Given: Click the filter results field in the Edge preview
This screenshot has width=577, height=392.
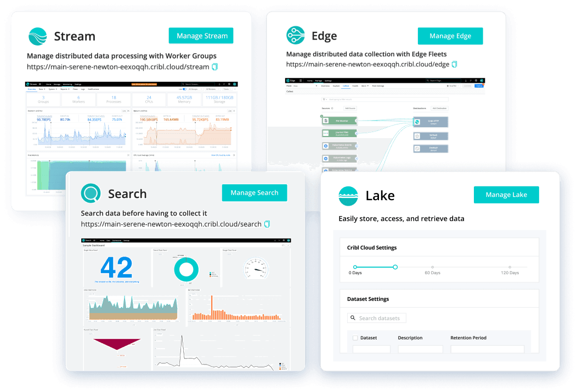Looking at the screenshot, I should pos(385,99).
